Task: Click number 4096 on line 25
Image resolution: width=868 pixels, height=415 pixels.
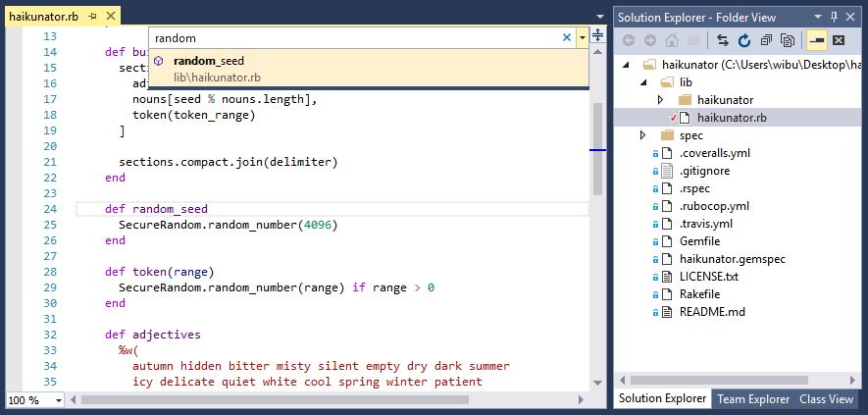Action: (x=317, y=225)
